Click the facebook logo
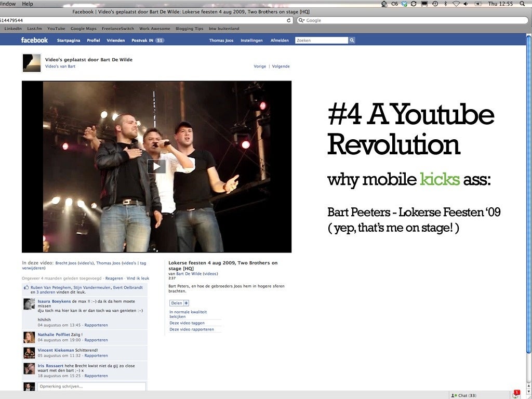532x399 pixels. (34, 40)
